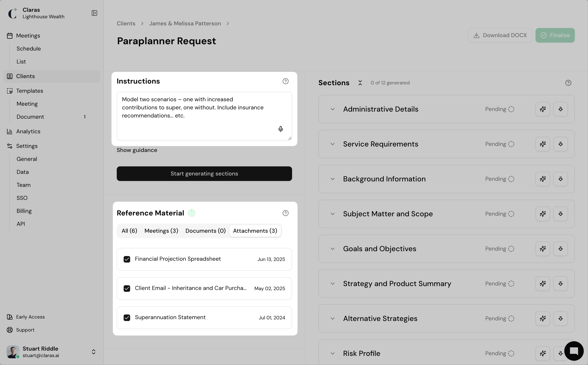The height and width of the screenshot is (365, 588).
Task: Generate Service Requirements with sparkle icon
Action: click(542, 144)
